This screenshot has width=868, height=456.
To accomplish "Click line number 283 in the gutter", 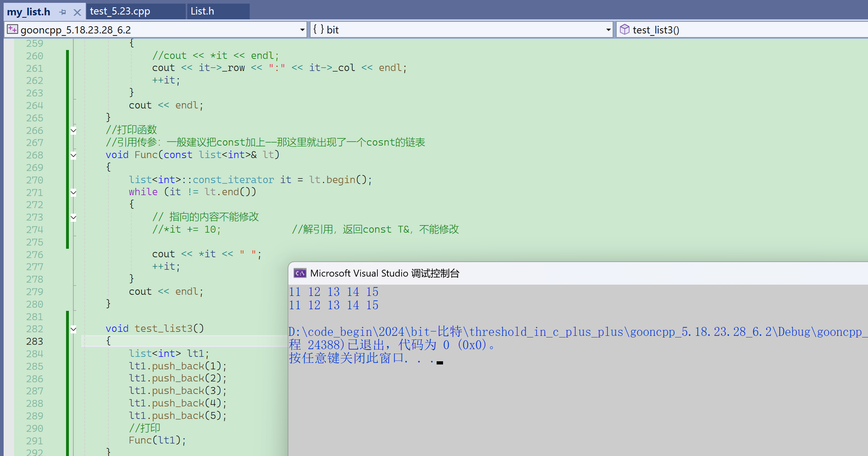I will coord(35,341).
